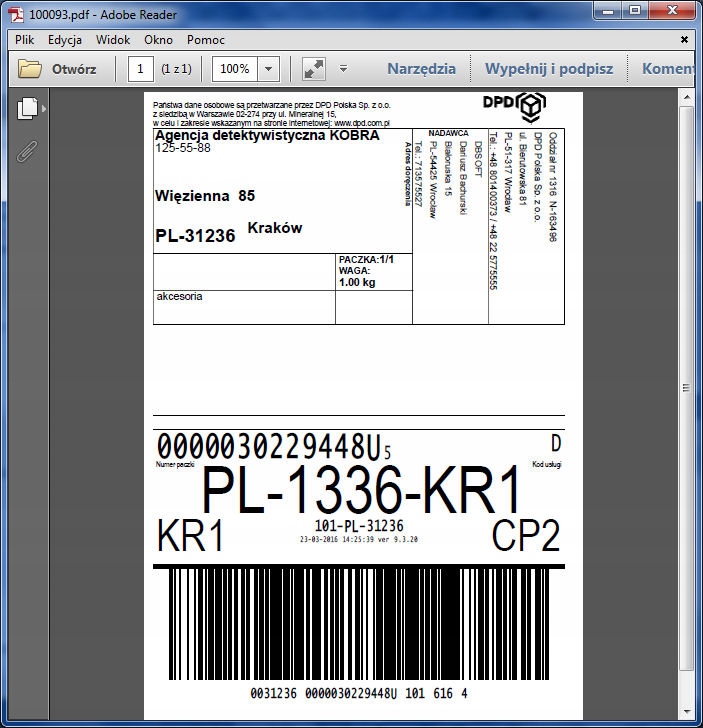Click the parcel number '0000030229448U'
The image size is (703, 728).
(x=269, y=446)
